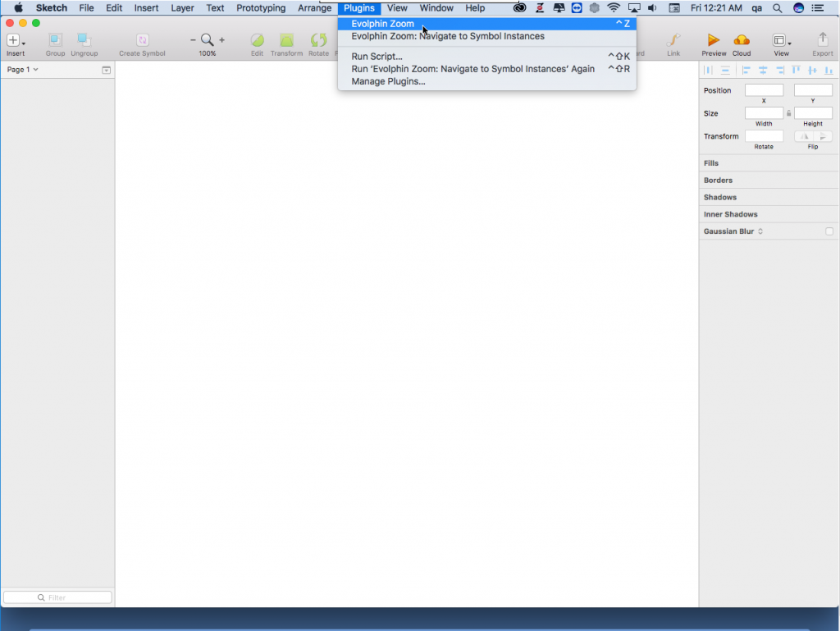Image resolution: width=840 pixels, height=631 pixels.
Task: Toggle the pages list collapse button
Action: click(106, 71)
